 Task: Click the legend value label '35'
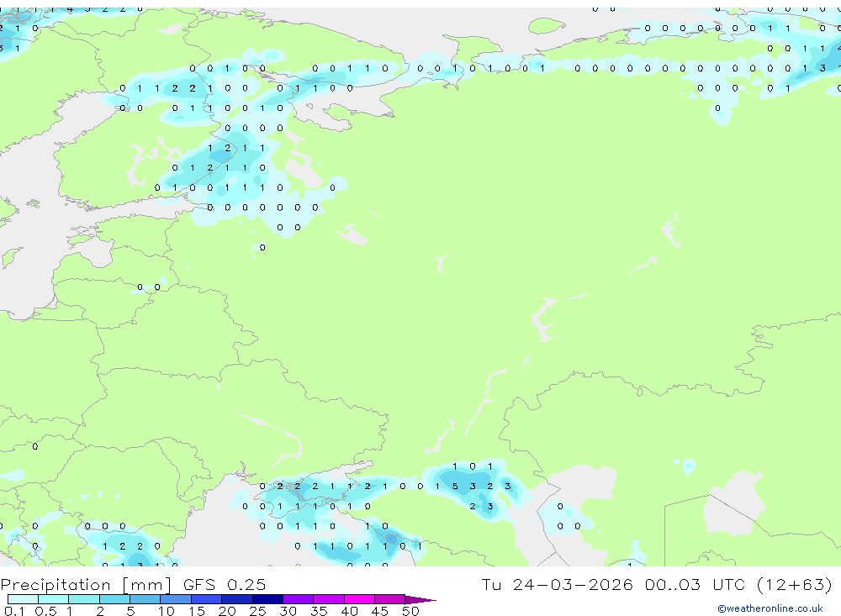(319, 611)
